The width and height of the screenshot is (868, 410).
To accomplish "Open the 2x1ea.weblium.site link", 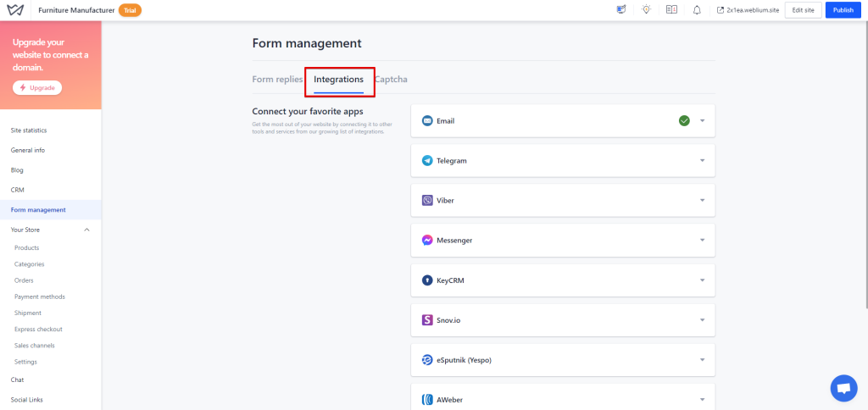I will coord(747,10).
